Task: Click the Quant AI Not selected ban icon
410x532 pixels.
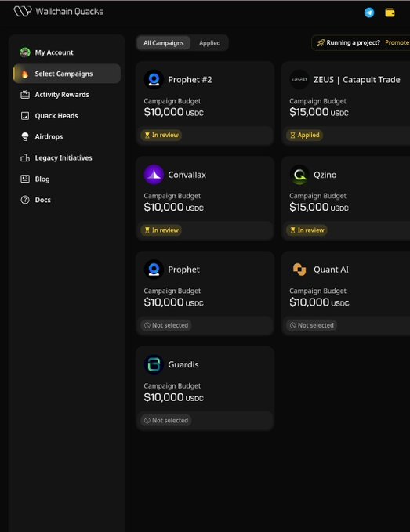Action: pyautogui.click(x=292, y=325)
